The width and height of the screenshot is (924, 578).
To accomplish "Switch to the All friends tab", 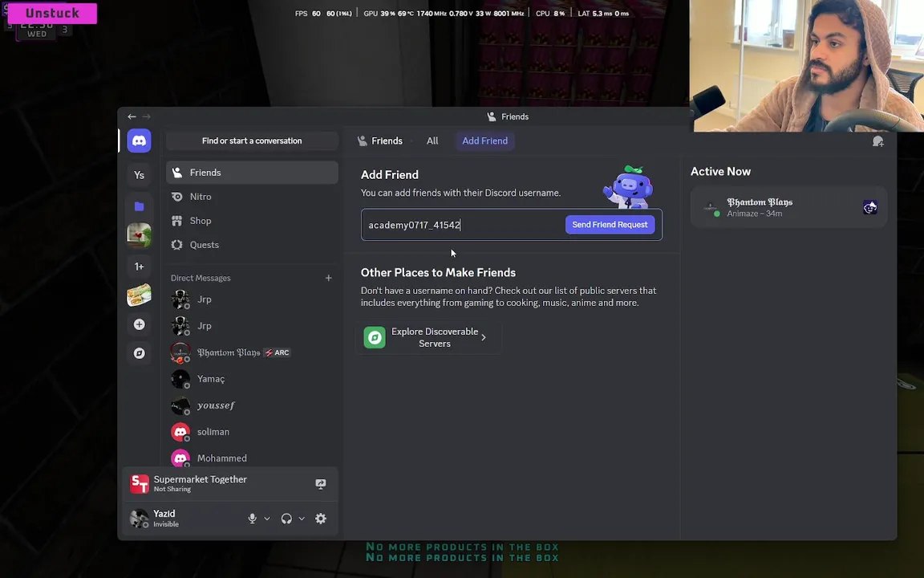I will point(432,141).
